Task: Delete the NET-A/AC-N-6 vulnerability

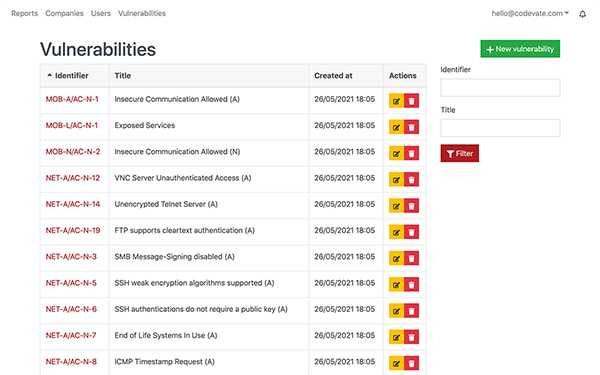Action: [x=411, y=311]
